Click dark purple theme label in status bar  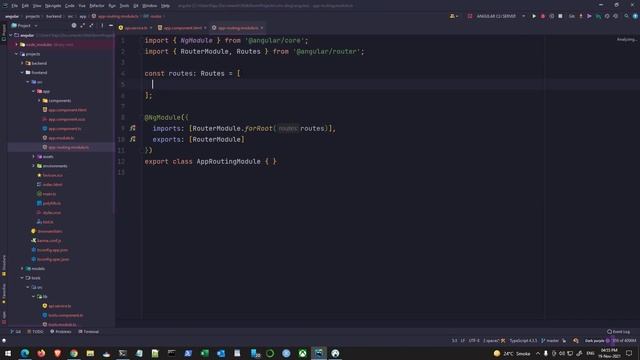coord(594,340)
